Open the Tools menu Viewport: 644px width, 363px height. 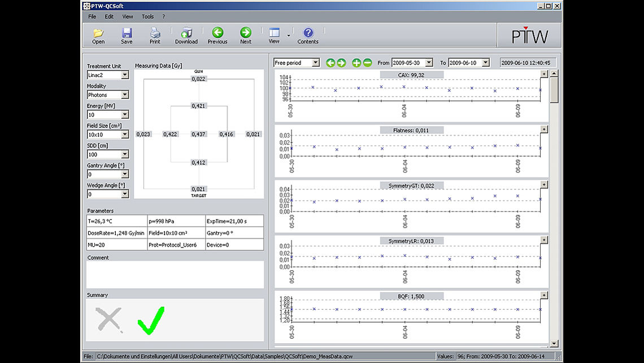coord(147,16)
